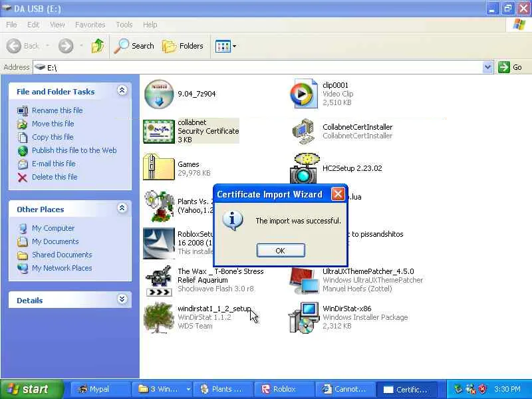Collapse File and Folder Tasks panel
This screenshot has height=399, width=532.
tap(122, 90)
